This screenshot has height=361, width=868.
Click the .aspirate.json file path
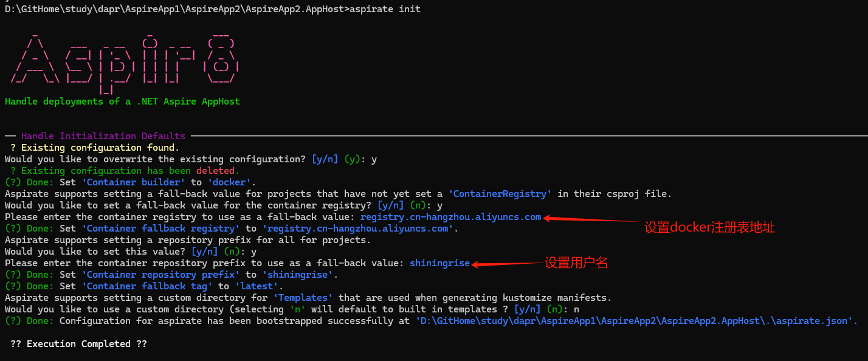point(634,321)
